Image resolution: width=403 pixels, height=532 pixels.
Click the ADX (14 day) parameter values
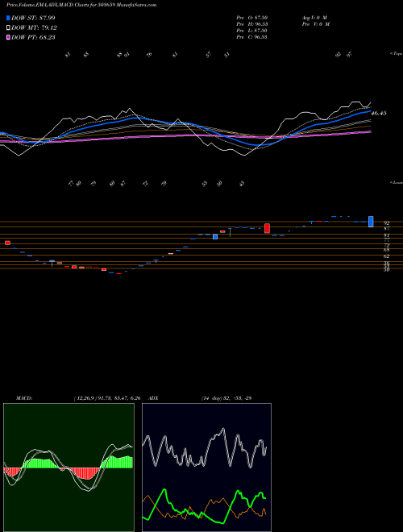point(226,398)
